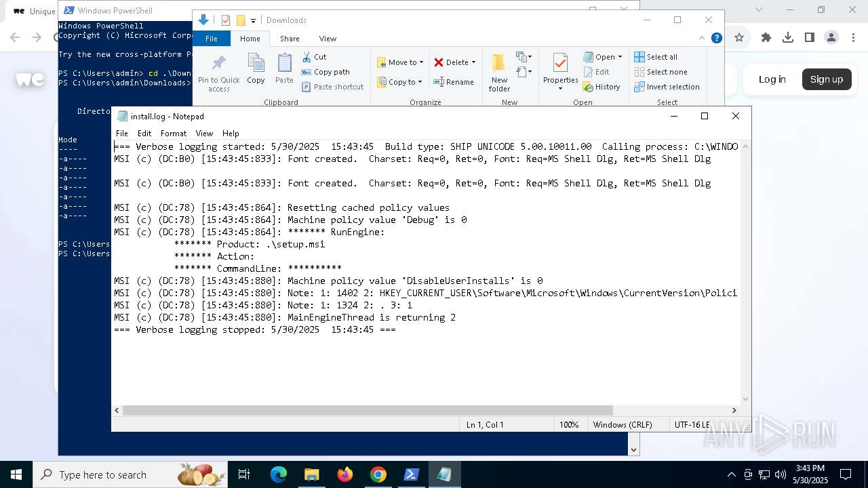This screenshot has height=488, width=868.
Task: Open Notepad Format menu
Action: [174, 134]
